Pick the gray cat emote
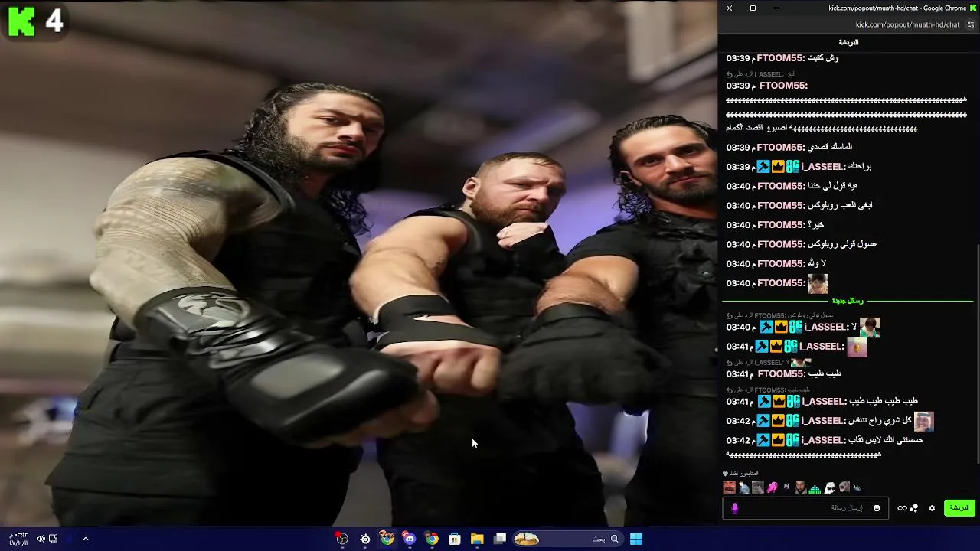Viewport: 980px width, 551px height. tap(757, 487)
